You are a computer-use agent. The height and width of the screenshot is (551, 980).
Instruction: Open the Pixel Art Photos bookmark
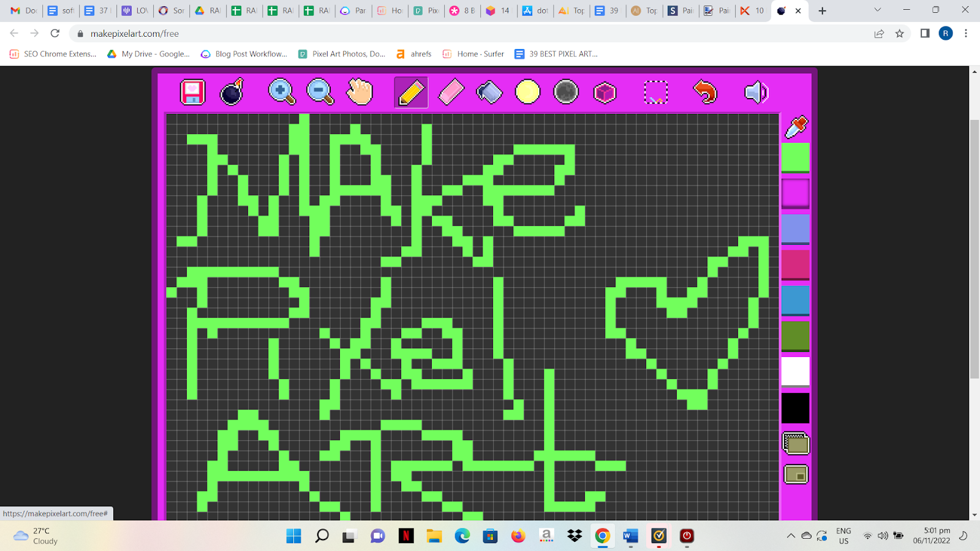coord(342,54)
